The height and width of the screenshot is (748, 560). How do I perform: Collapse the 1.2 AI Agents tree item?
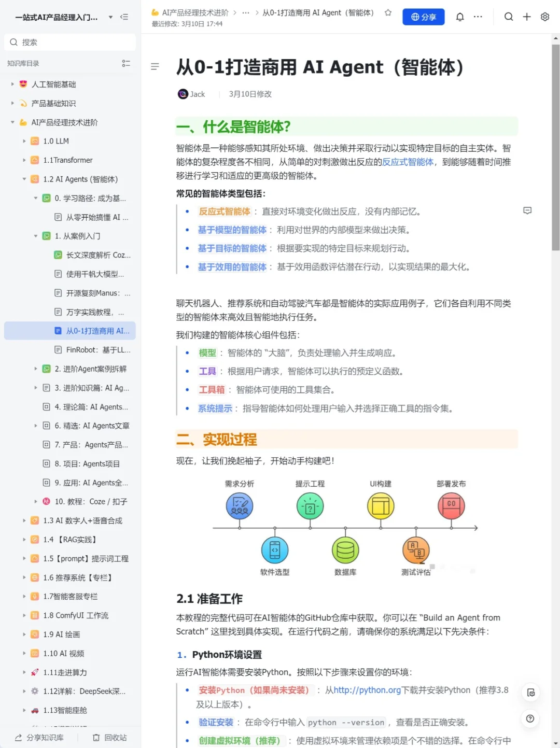(x=24, y=179)
